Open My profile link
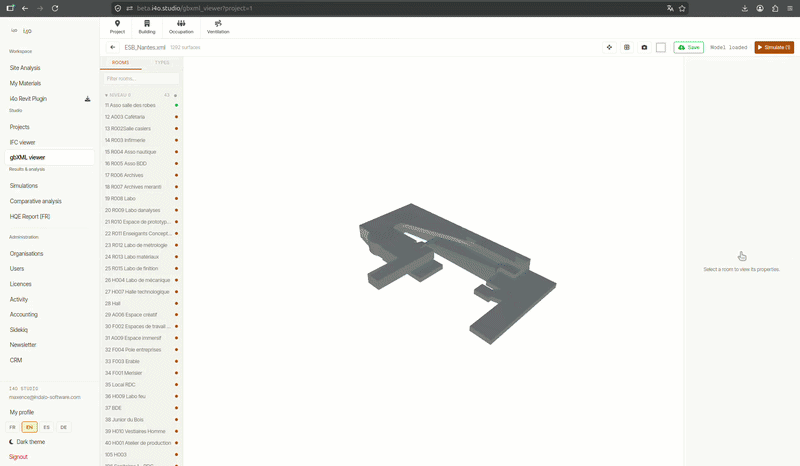Viewport: 800px width, 466px height. pos(22,412)
